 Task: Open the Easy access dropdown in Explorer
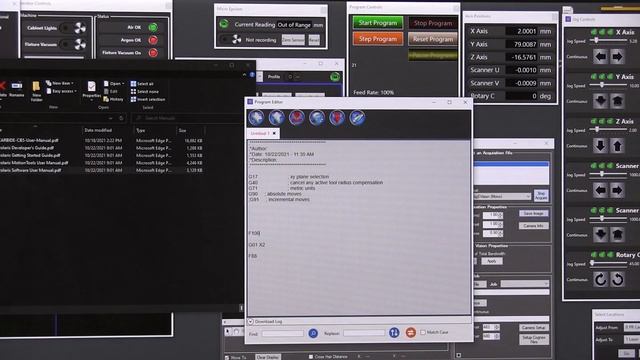point(62,91)
